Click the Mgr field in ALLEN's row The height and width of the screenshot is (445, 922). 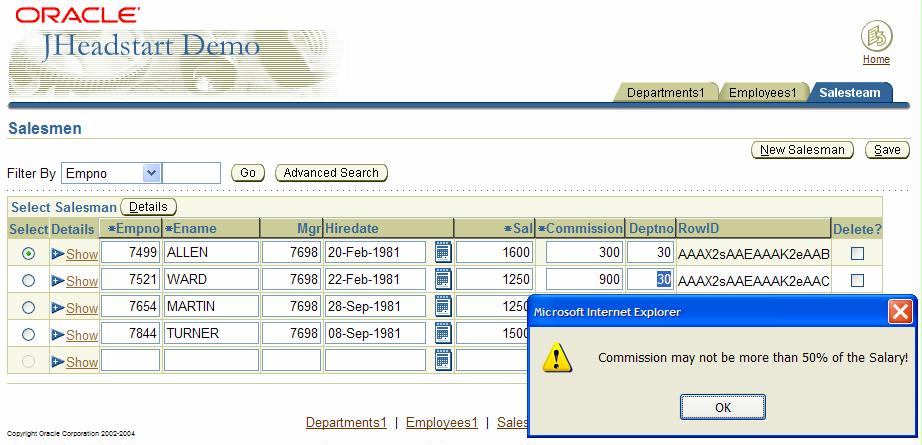point(291,252)
